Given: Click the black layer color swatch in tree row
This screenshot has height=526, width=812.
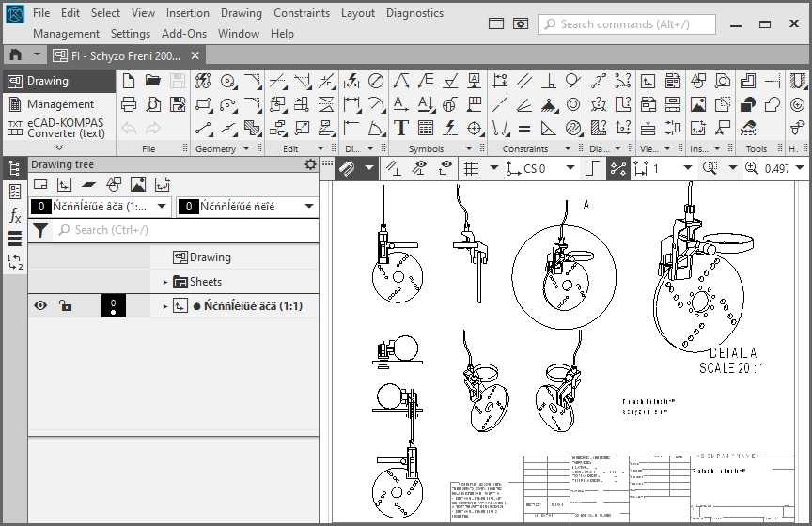Looking at the screenshot, I should pyautogui.click(x=113, y=305).
